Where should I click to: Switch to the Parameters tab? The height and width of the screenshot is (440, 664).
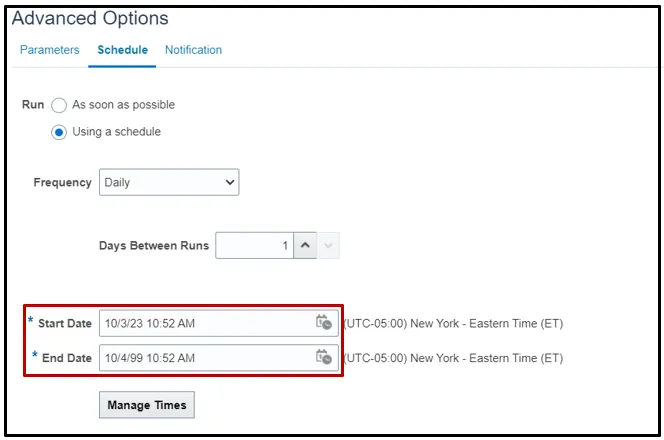(50, 50)
